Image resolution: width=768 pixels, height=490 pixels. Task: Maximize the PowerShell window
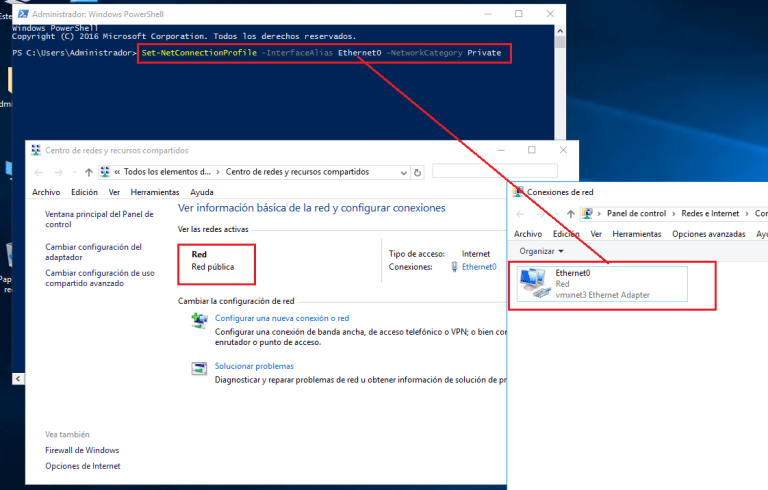tap(519, 14)
